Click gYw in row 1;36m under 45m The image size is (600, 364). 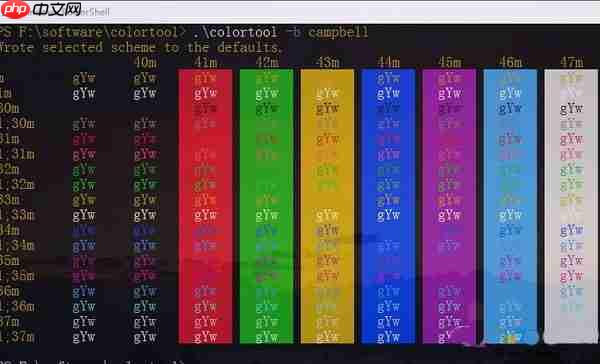pyautogui.click(x=450, y=307)
